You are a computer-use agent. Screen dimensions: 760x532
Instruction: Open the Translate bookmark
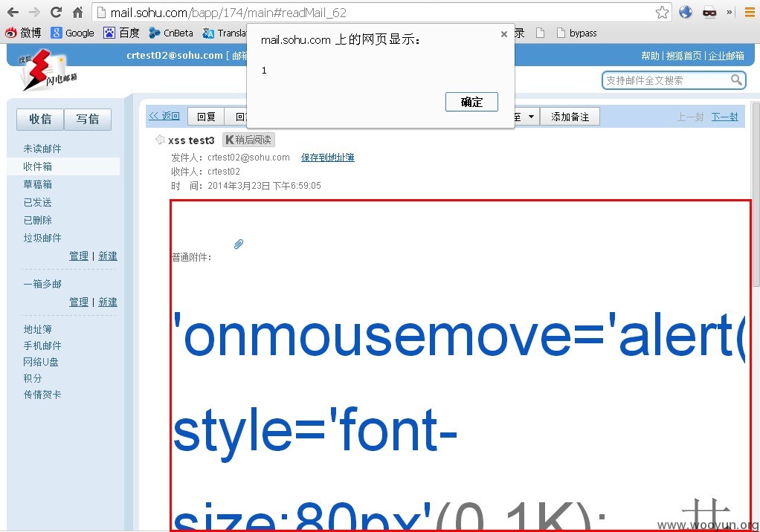225,33
